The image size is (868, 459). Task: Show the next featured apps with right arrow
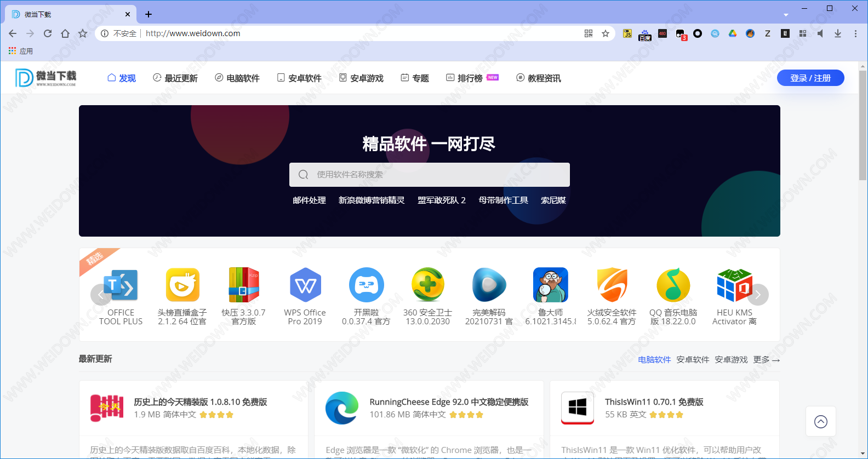click(x=758, y=295)
